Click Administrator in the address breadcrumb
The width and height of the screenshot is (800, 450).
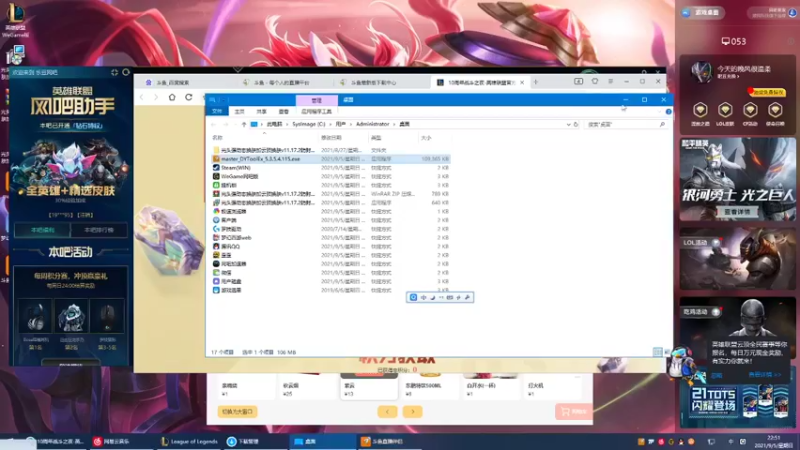[x=372, y=124]
